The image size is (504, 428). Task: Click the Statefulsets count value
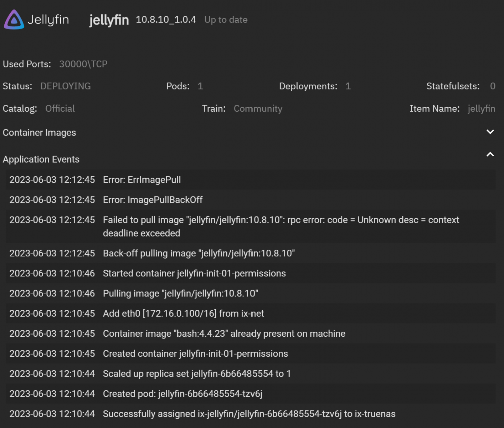pos(493,86)
